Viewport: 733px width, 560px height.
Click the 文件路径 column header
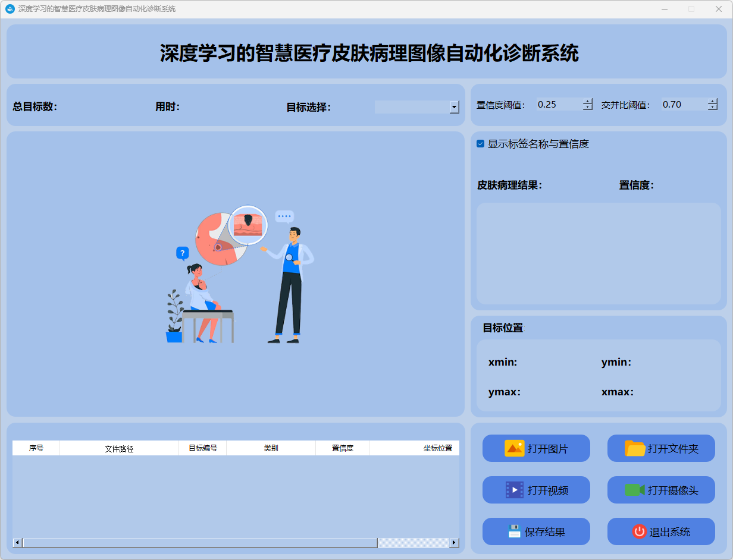(119, 448)
